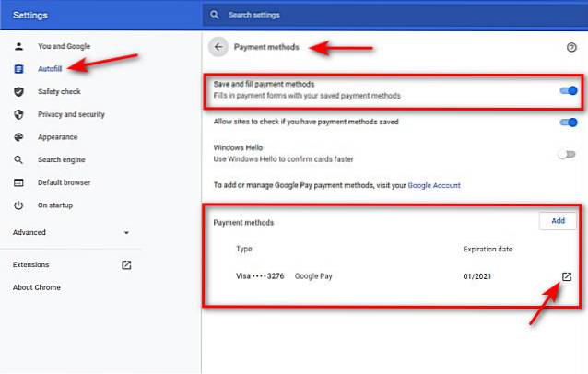
Task: Click the external link icon for Visa card
Action: coord(567,277)
